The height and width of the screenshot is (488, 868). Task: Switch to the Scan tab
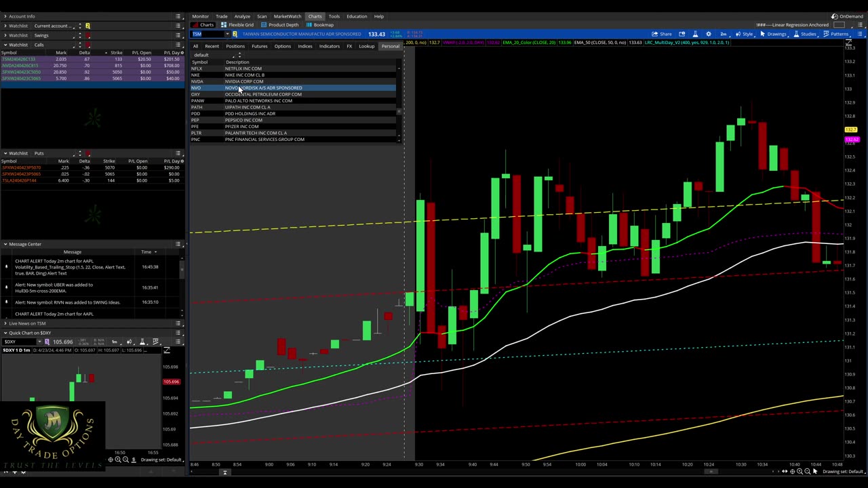(x=262, y=16)
